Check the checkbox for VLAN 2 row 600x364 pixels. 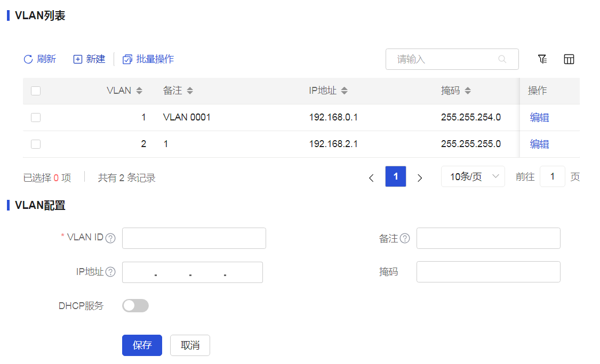tap(36, 144)
